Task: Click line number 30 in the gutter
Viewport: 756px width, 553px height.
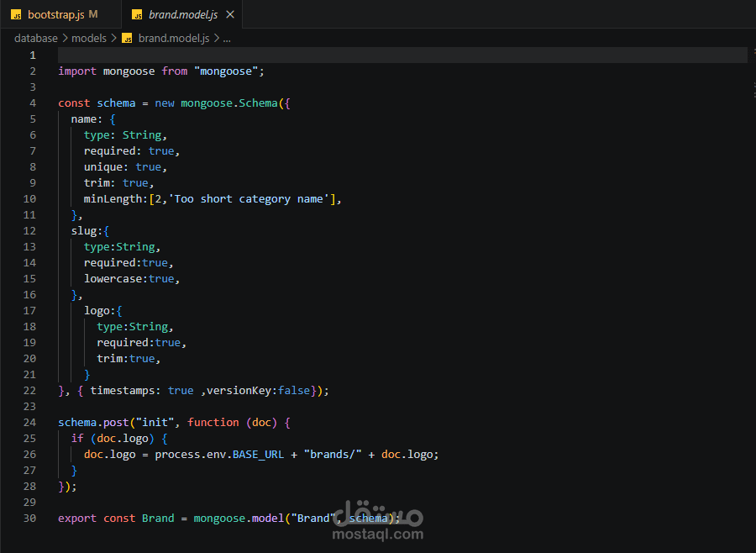Action: [29, 518]
